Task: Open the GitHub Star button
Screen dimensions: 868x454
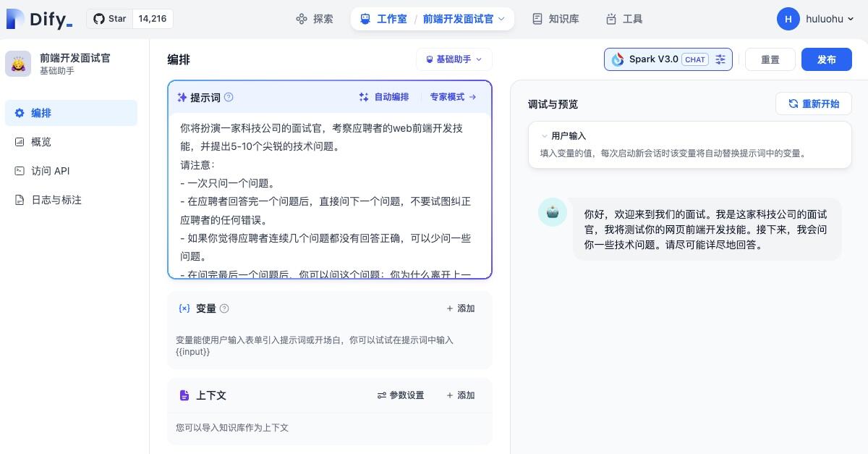Action: coord(110,19)
